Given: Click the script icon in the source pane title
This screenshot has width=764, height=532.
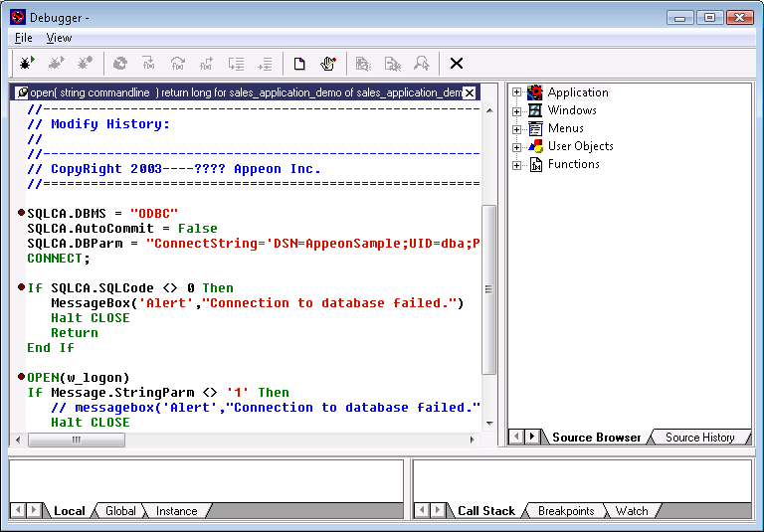Looking at the screenshot, I should point(22,92).
